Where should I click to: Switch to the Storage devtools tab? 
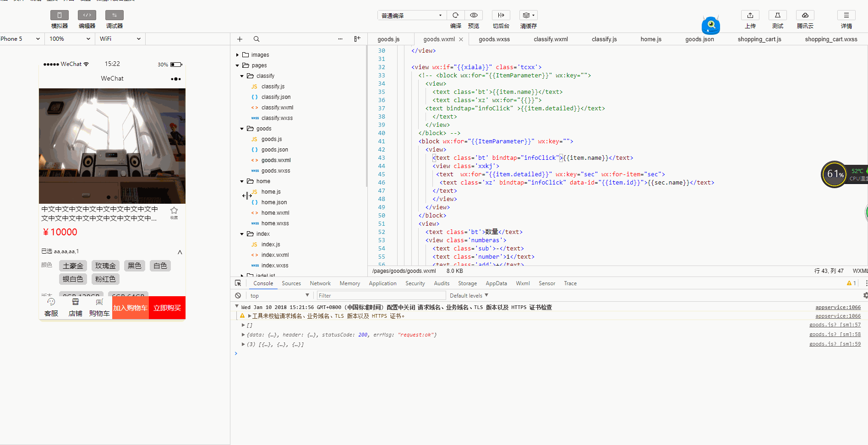click(467, 283)
